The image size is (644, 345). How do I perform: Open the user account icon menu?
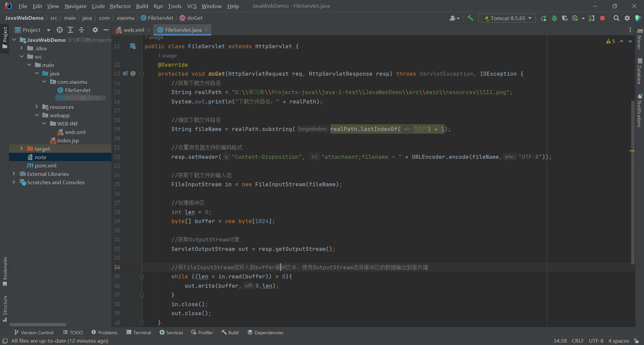coord(454,18)
